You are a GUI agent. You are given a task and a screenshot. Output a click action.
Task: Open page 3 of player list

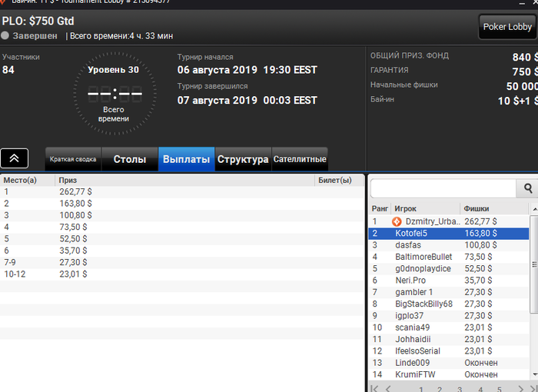click(x=460, y=390)
